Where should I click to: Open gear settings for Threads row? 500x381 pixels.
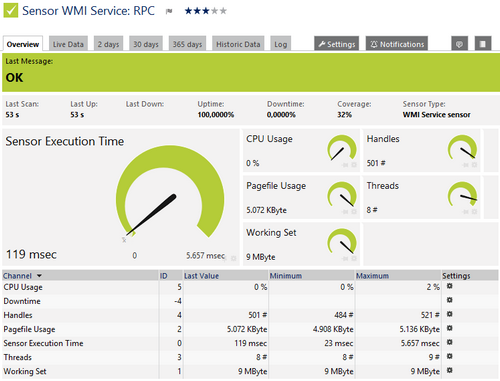(x=450, y=356)
